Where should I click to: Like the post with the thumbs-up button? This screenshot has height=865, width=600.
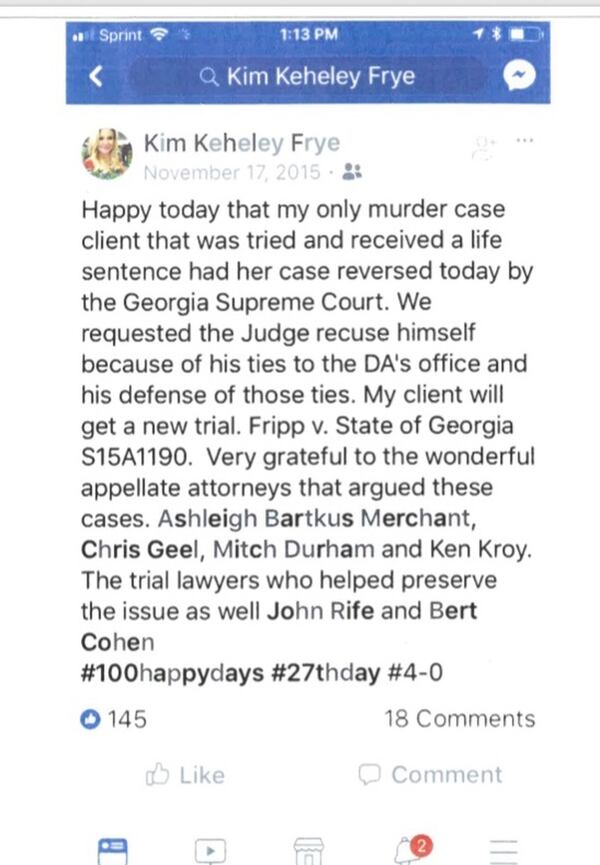[x=185, y=775]
